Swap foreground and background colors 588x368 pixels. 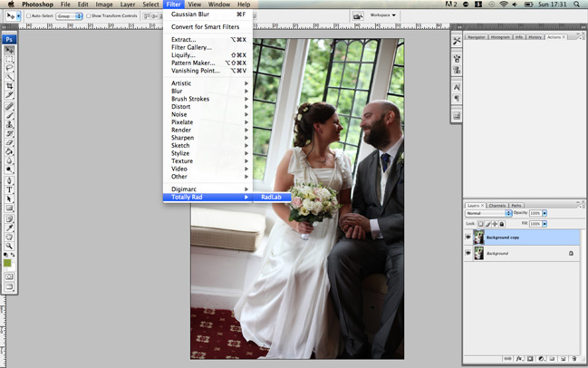point(13,255)
